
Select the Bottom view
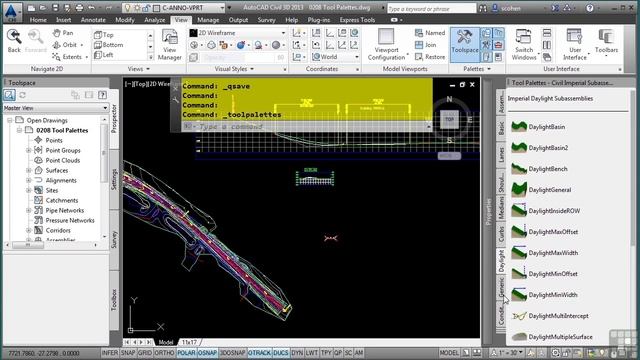[x=109, y=45]
